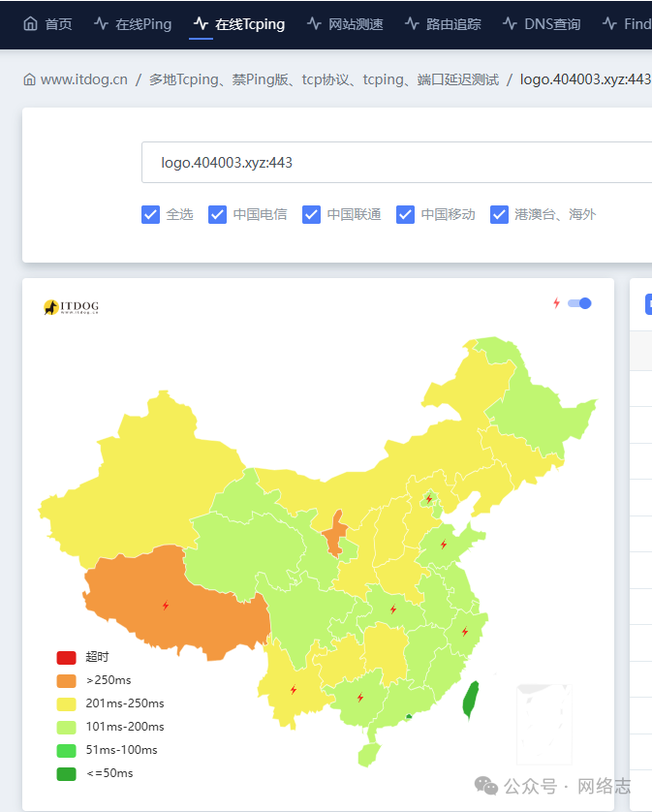Click lightning marker near Beijing

(429, 499)
